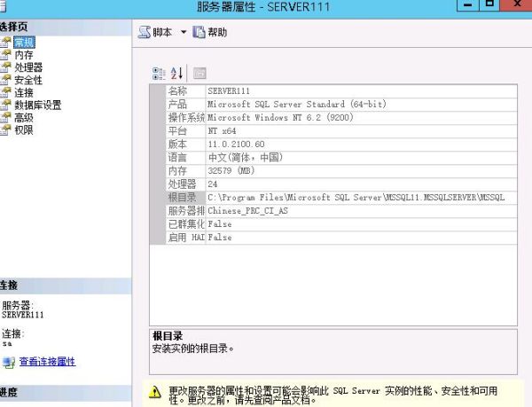The width and height of the screenshot is (532, 407).
Task: Open the 数据库设置 page
Action: coord(37,106)
